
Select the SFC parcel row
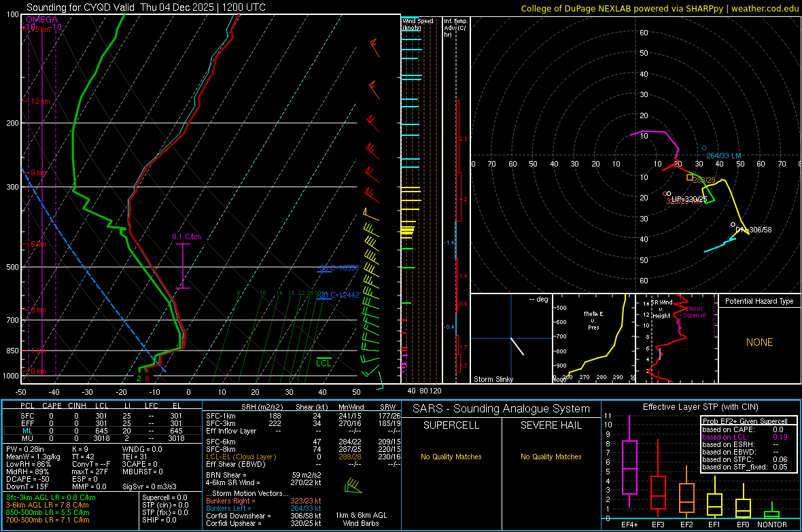coord(102,416)
